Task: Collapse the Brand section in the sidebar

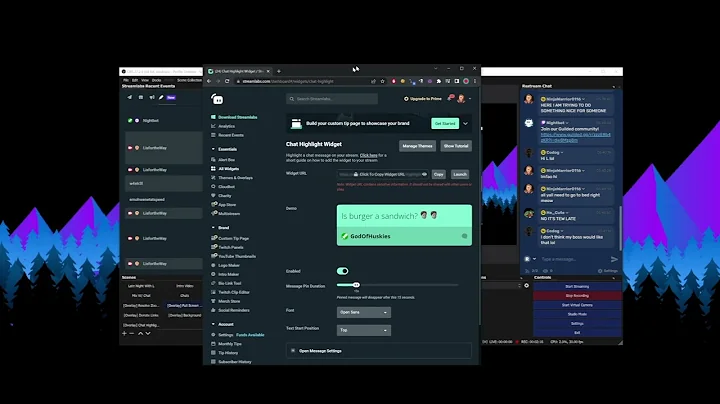Action: pos(213,228)
